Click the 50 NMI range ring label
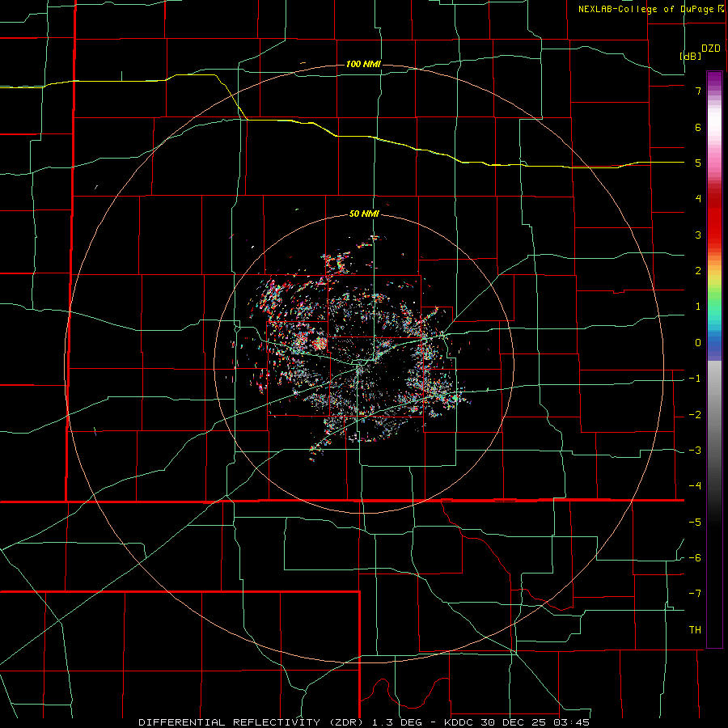728x728 pixels. [x=364, y=214]
